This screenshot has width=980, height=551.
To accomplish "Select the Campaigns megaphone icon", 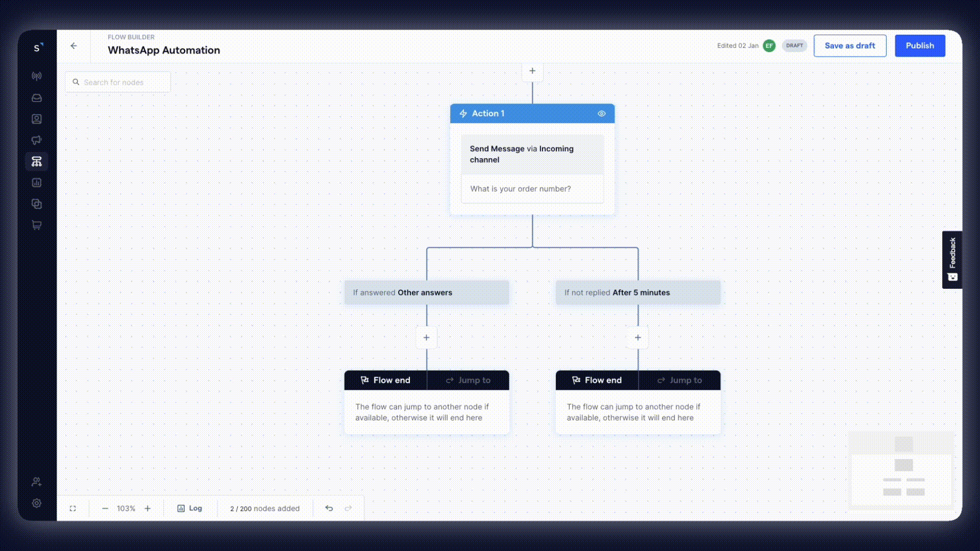I will (36, 140).
